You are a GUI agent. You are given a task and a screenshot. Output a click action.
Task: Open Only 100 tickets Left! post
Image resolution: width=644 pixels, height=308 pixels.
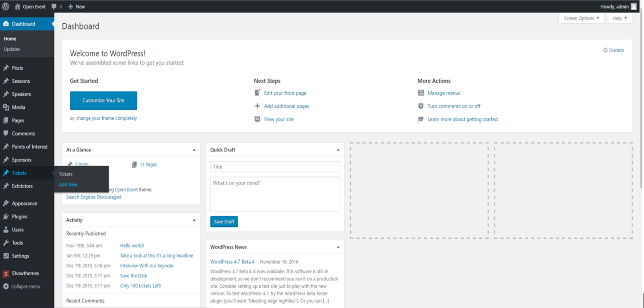141,286
